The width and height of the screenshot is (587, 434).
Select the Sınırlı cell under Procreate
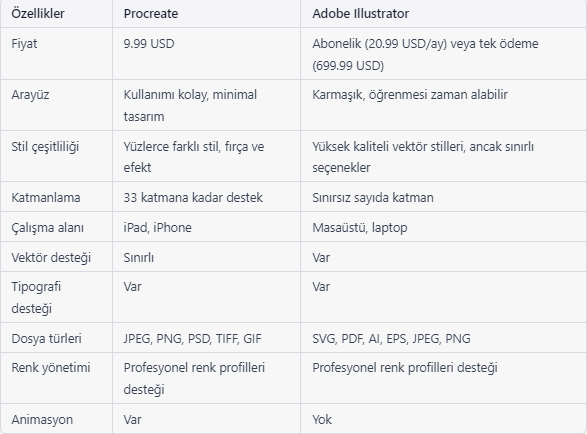click(139, 258)
